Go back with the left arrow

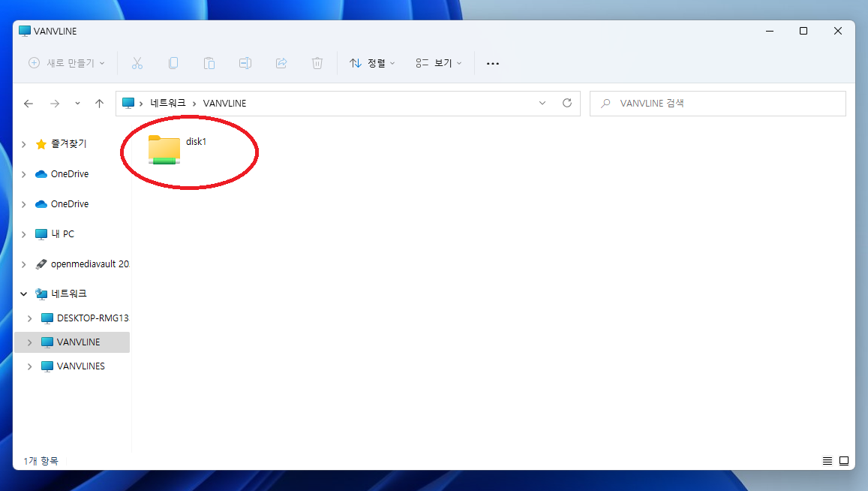point(29,104)
